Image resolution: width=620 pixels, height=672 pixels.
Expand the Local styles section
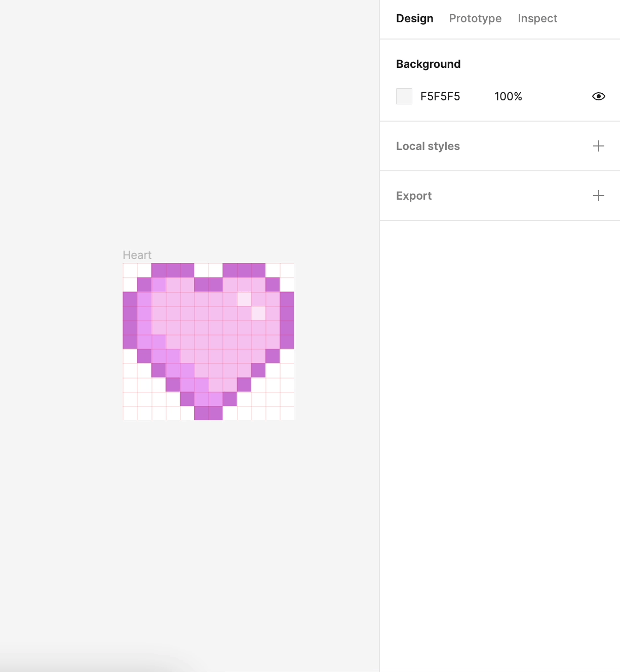click(x=428, y=146)
